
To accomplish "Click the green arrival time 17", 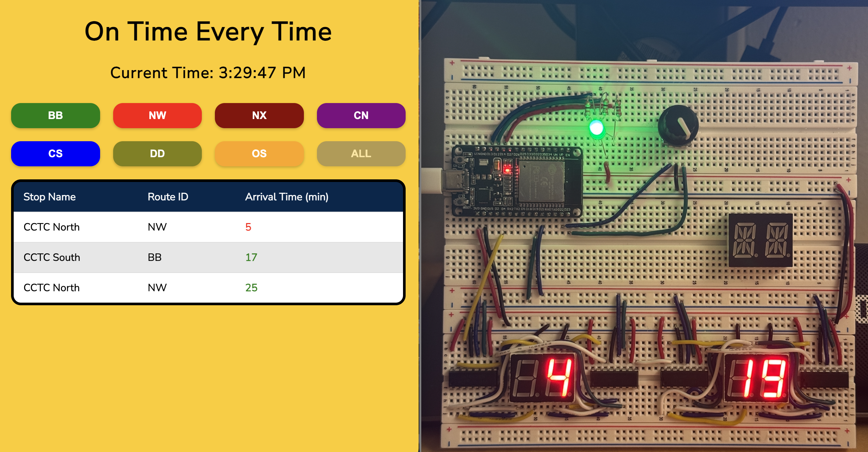I will (251, 258).
